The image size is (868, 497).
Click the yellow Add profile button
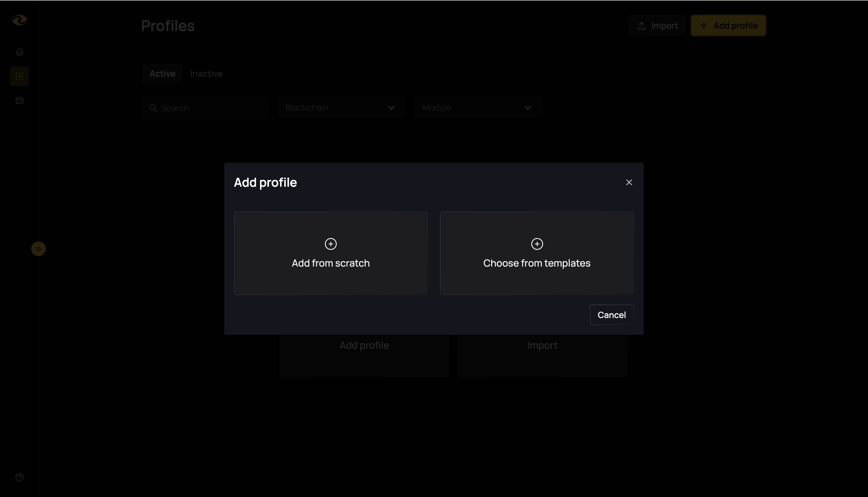pyautogui.click(x=728, y=25)
